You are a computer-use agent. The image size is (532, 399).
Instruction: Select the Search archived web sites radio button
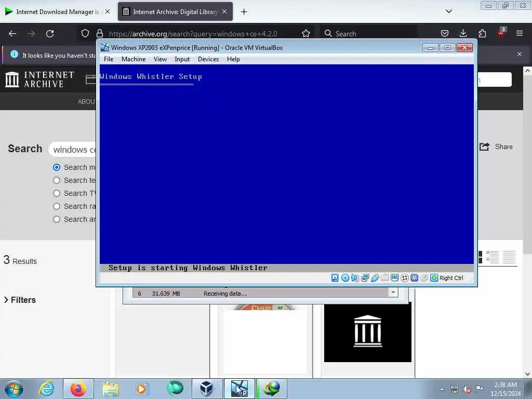(57, 219)
